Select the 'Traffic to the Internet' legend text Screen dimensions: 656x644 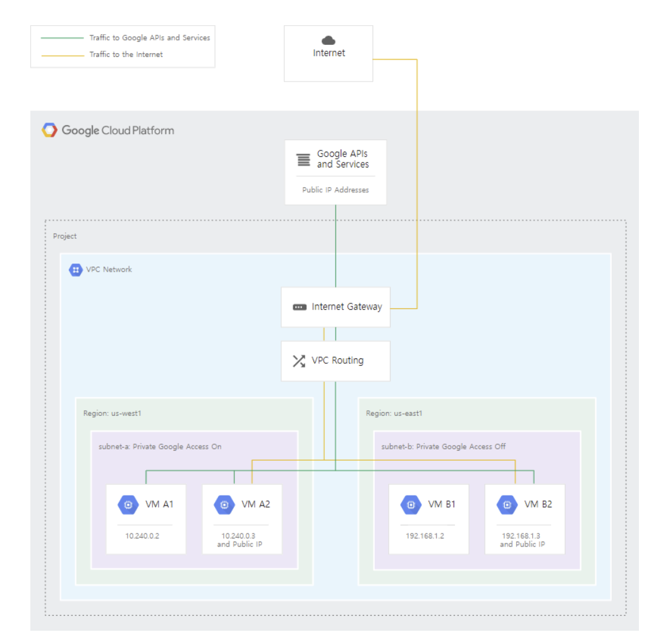126,54
